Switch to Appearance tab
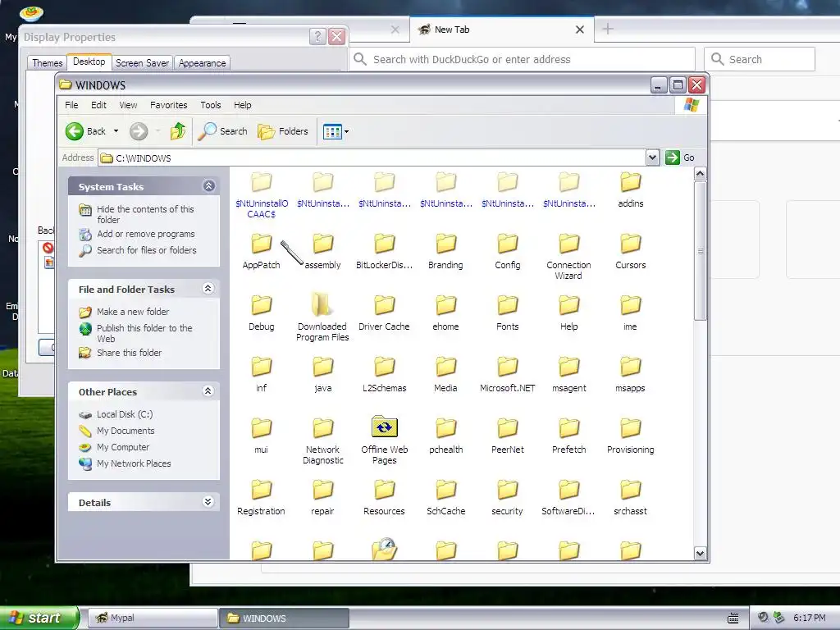This screenshot has height=630, width=840. click(202, 63)
